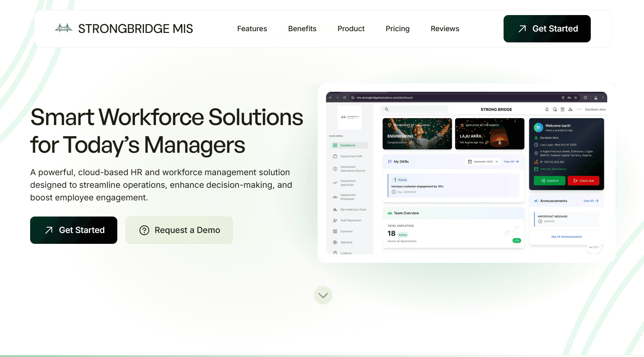644x357 pixels.
Task: Open the Department of the Month Engineering card
Action: click(417, 134)
